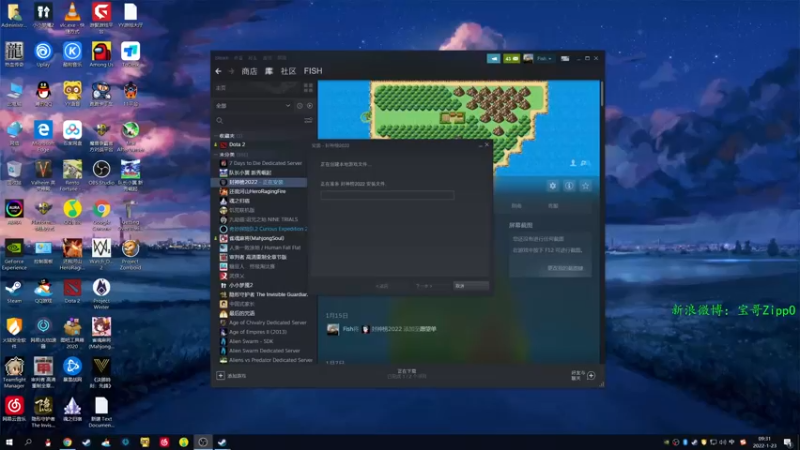Screen dimensions: 800x450
Task: Click the Steam game page scrollbar
Action: 602,94
